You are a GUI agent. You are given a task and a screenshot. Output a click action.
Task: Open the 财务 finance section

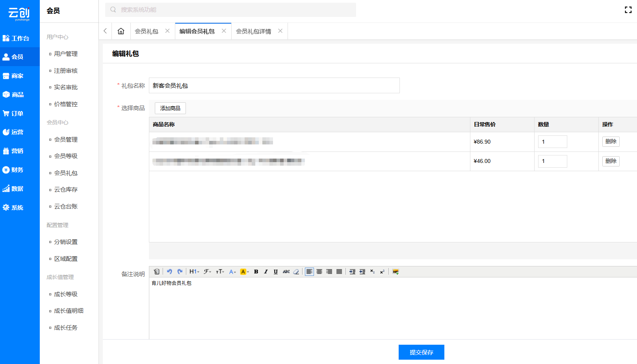pyautogui.click(x=20, y=170)
